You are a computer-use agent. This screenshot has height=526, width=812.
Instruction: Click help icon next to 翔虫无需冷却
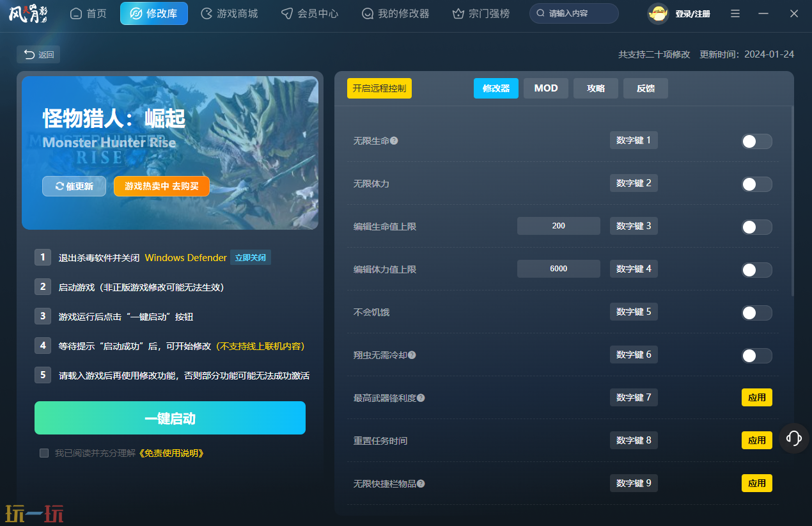click(x=412, y=355)
